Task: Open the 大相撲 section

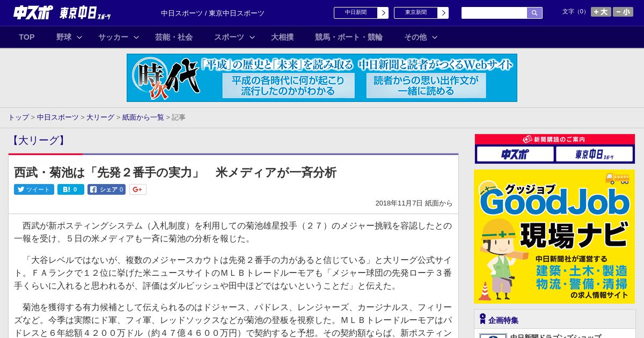Action: (282, 37)
